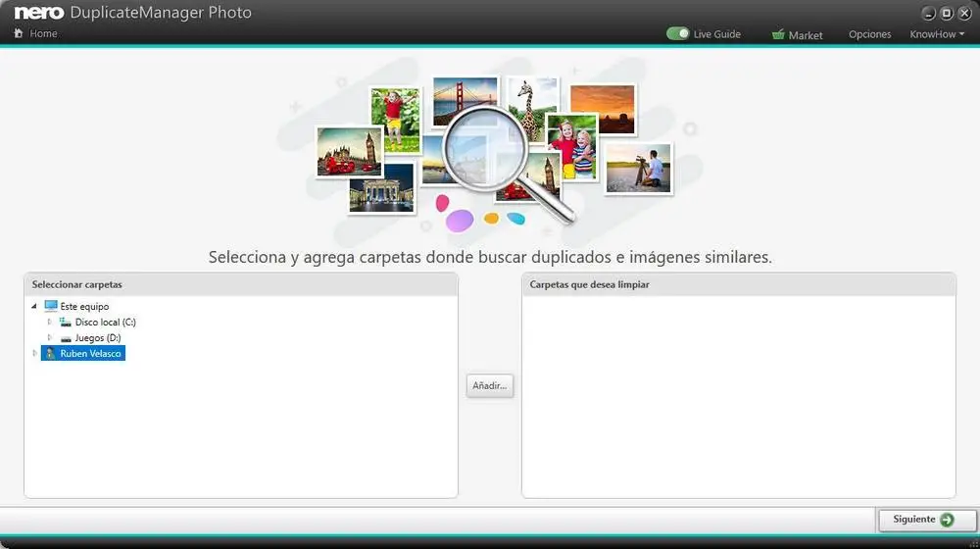Click the Nero logo in title bar
The height and width of the screenshot is (549, 980).
(x=39, y=13)
